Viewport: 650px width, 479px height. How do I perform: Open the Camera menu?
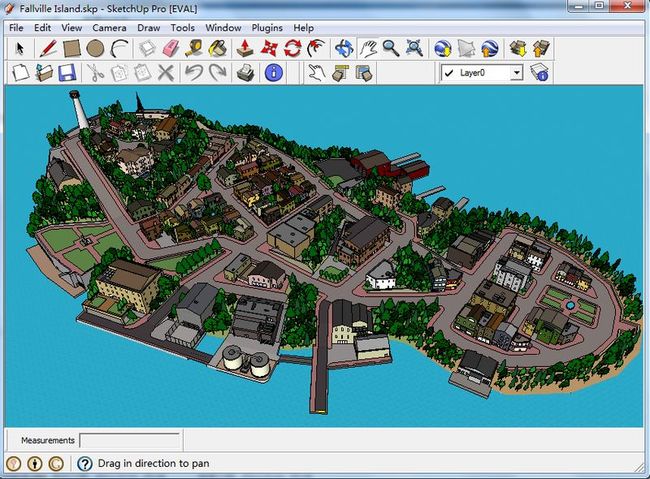tap(109, 28)
